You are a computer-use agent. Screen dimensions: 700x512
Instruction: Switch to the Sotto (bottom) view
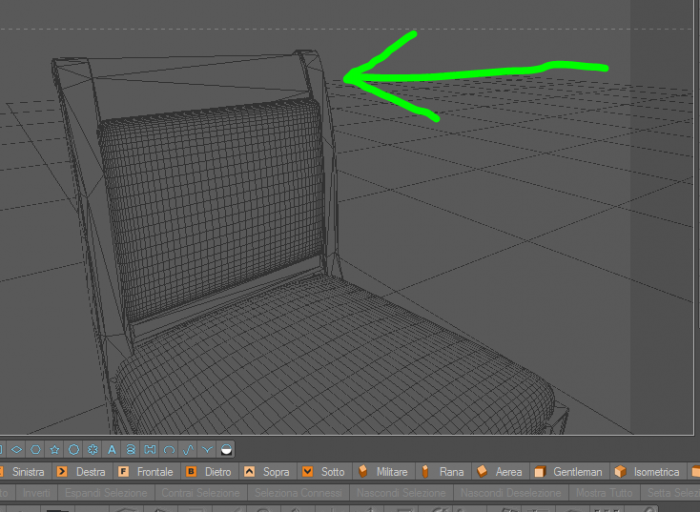pos(325,472)
